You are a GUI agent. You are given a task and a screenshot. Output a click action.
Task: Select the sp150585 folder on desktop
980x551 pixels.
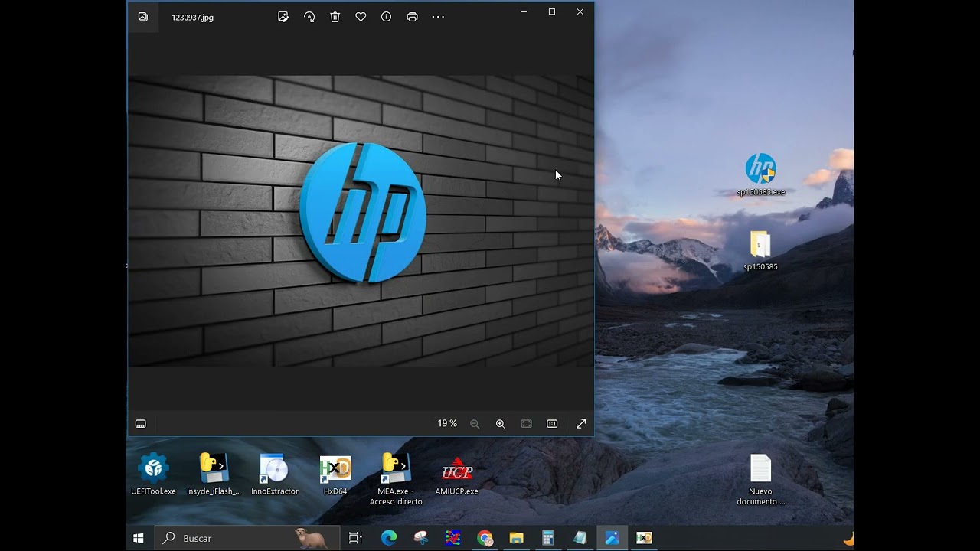[760, 250]
